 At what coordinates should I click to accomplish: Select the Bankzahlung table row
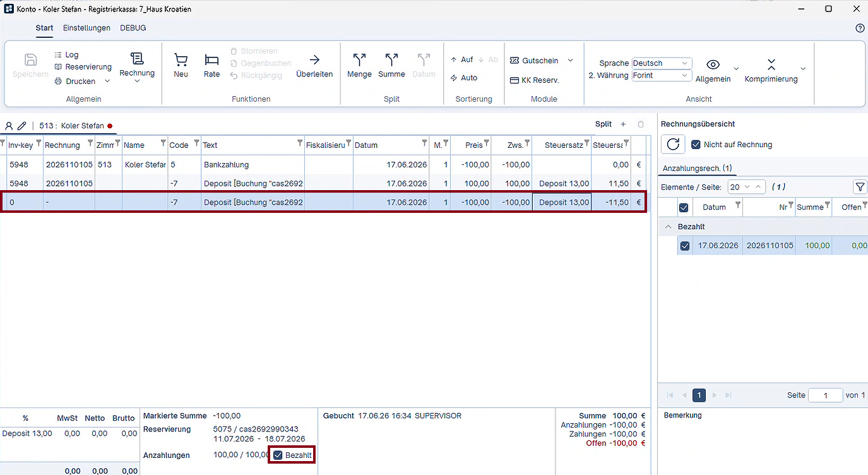[323, 164]
